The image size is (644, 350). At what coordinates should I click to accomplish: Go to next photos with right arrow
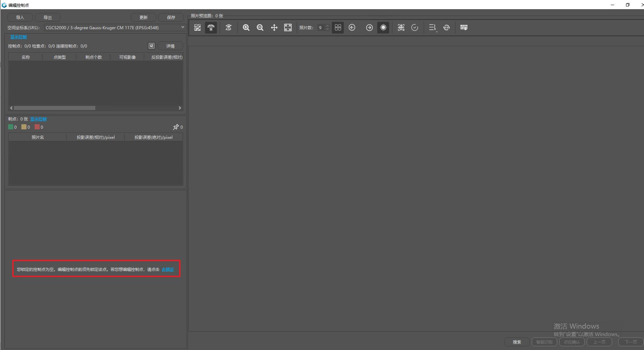[x=369, y=27]
